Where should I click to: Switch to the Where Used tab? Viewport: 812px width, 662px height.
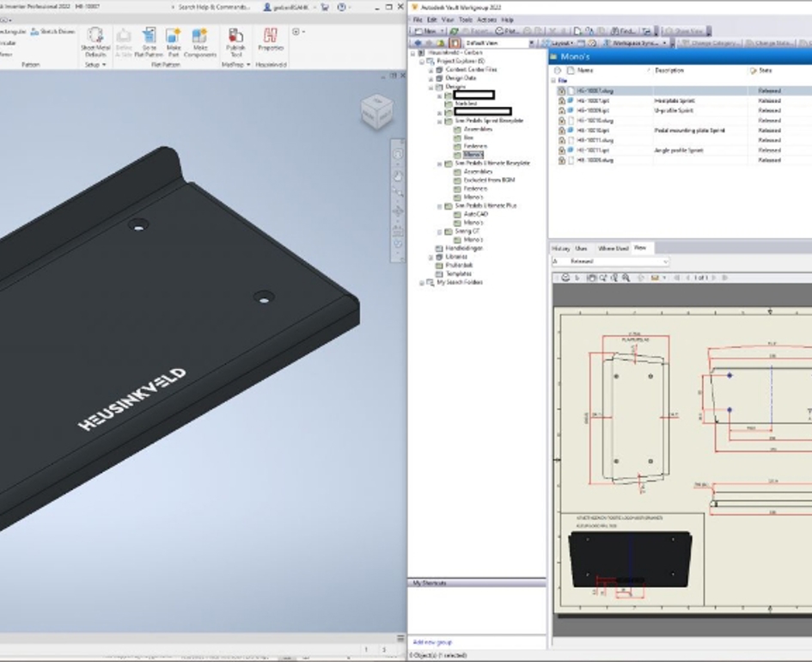(x=613, y=248)
